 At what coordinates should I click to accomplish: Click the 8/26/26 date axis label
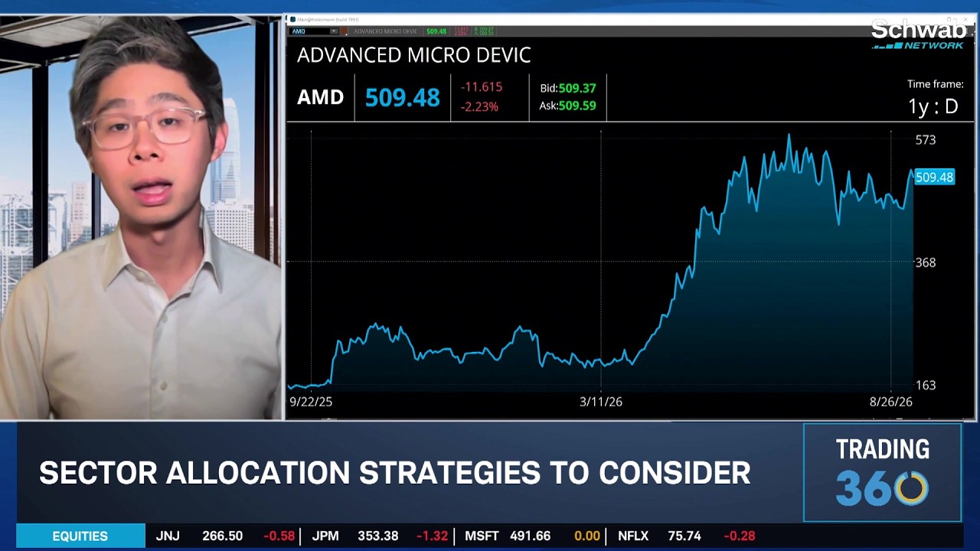(891, 402)
